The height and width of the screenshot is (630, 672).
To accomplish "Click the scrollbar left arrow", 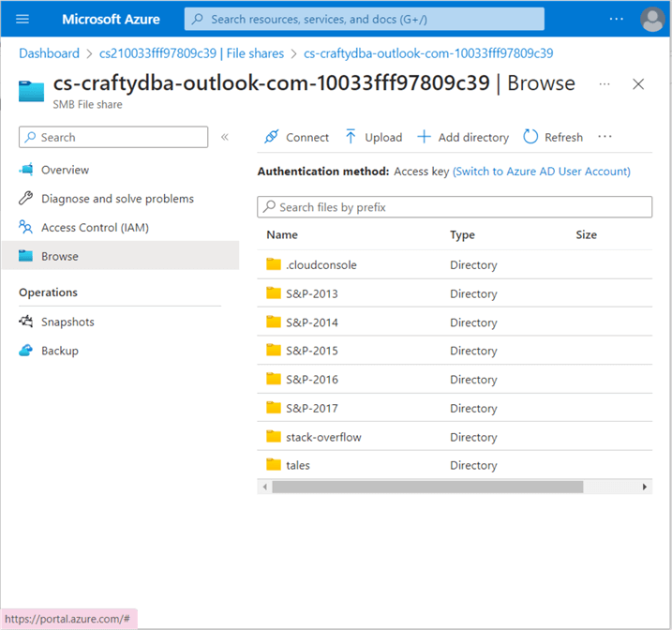I will pyautogui.click(x=265, y=487).
